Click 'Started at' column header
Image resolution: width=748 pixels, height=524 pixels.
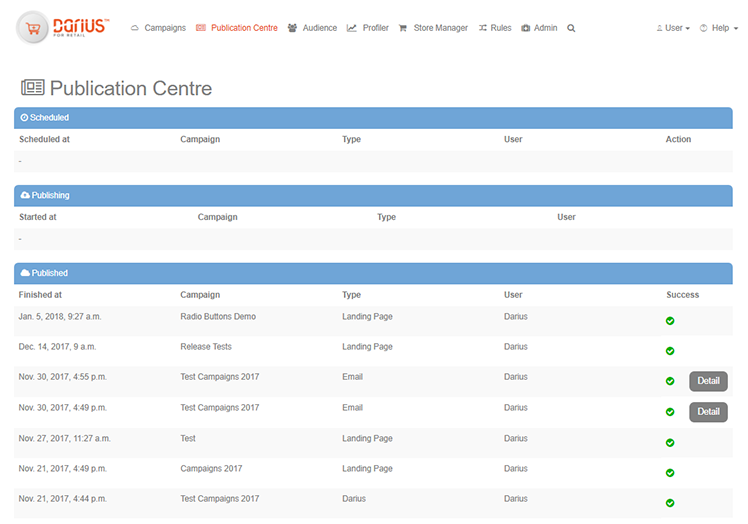(x=38, y=217)
